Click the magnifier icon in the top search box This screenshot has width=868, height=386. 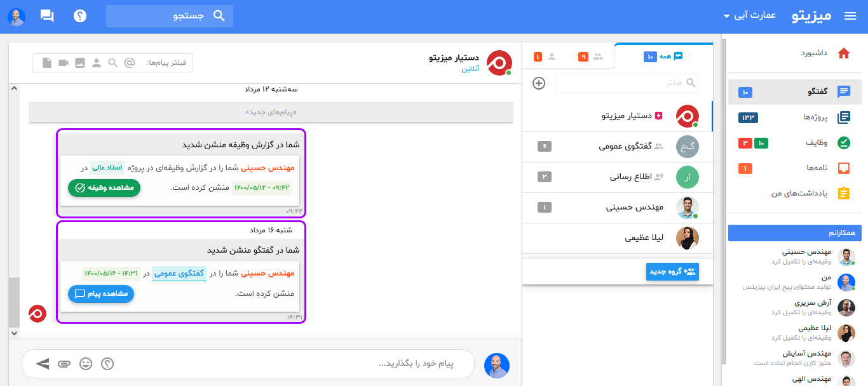tap(219, 16)
